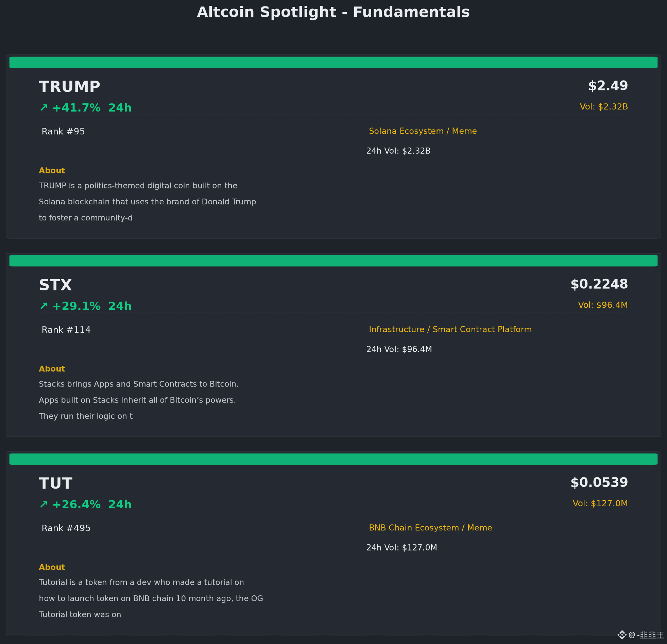
Task: Select the STX coin title
Action: coord(55,285)
